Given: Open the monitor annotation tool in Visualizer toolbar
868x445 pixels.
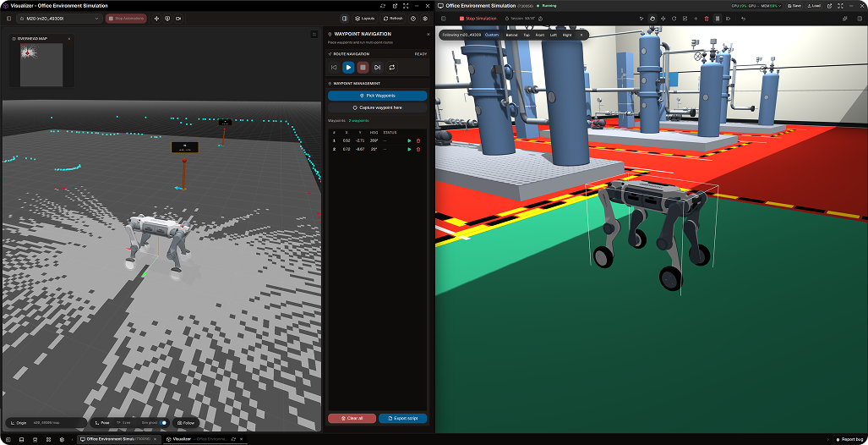Looking at the screenshot, I should pos(167,19).
